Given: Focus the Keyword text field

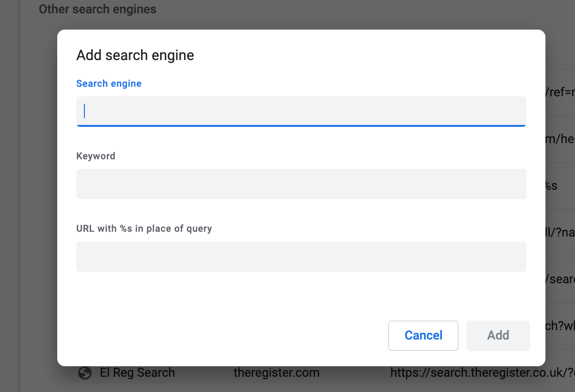Looking at the screenshot, I should click(301, 184).
